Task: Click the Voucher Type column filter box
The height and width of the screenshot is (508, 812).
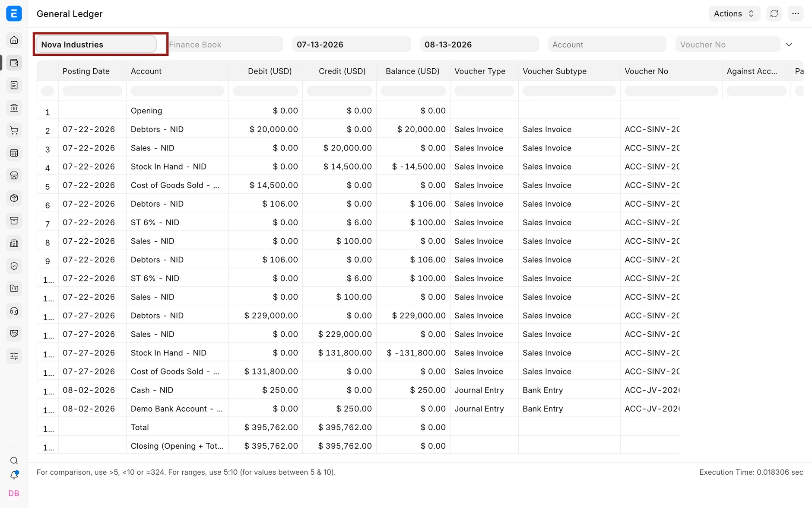Action: pos(484,91)
